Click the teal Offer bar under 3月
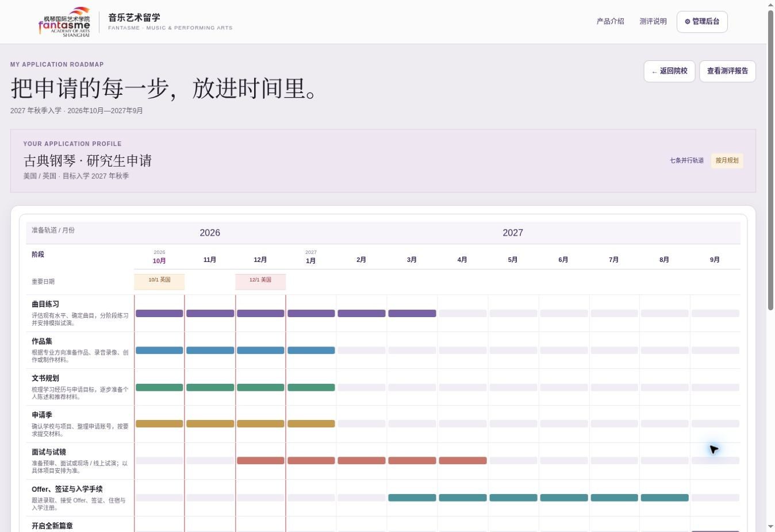The image size is (775, 532). [x=412, y=498]
